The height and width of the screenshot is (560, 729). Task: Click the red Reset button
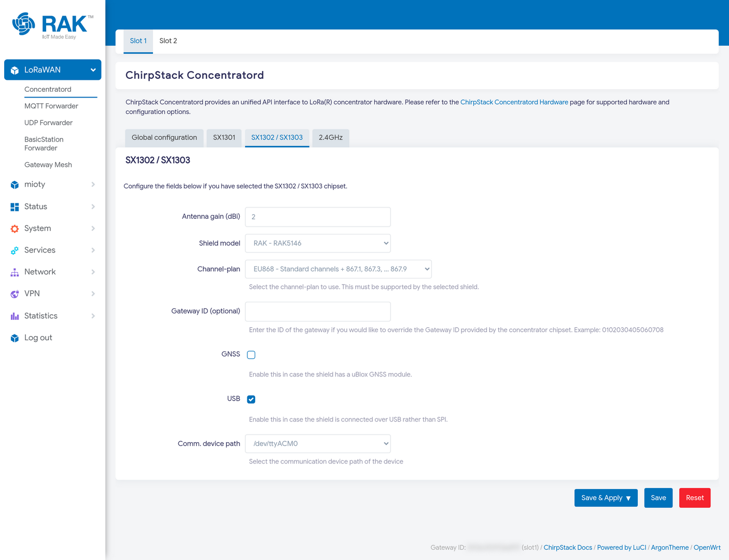click(695, 498)
